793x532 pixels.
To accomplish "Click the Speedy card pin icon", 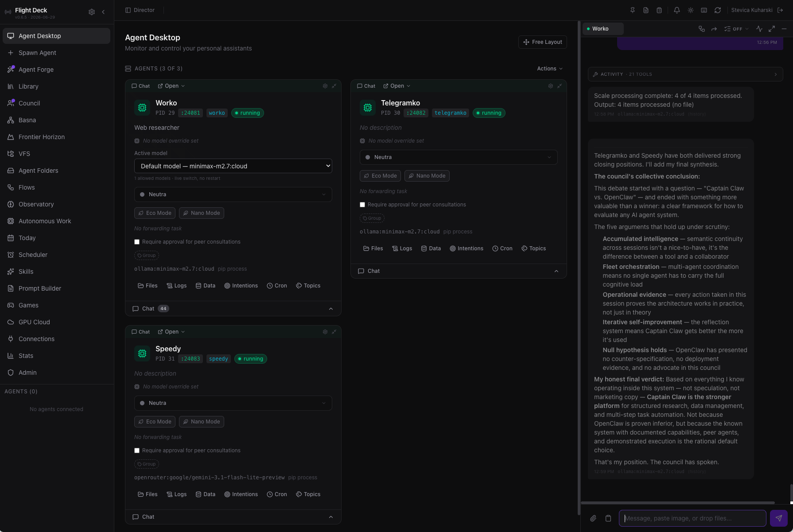I will [334, 332].
